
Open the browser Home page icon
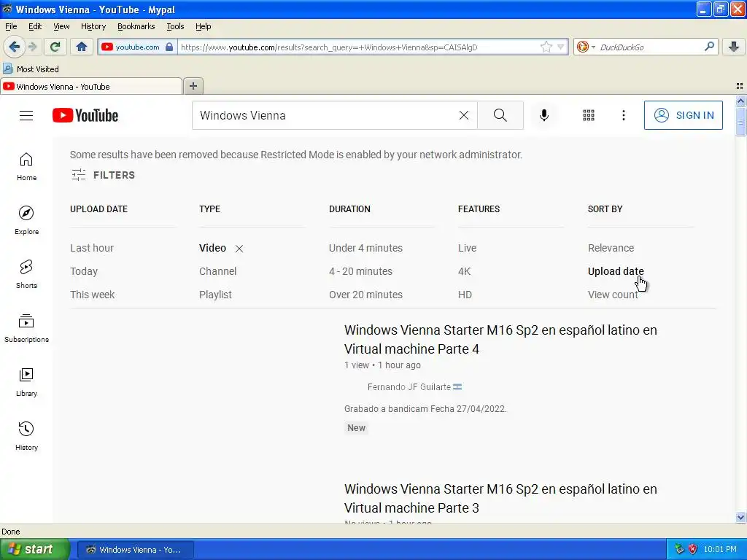click(x=82, y=47)
